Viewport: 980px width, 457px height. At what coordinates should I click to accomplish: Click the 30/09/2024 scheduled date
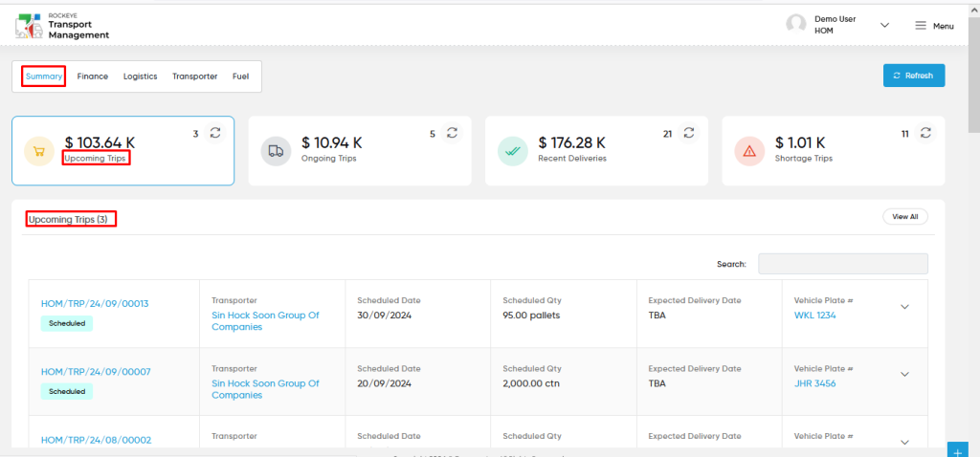385,316
